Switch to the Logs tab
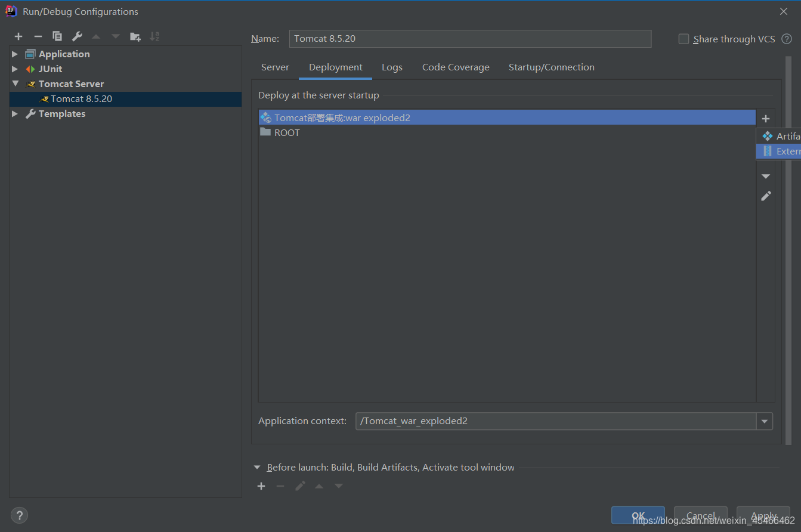This screenshot has width=801, height=532. coord(392,67)
